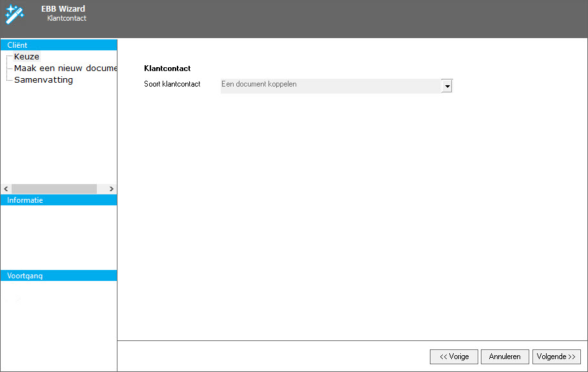Go to the Samenvatting tree item
The width and height of the screenshot is (588, 372).
[x=43, y=80]
